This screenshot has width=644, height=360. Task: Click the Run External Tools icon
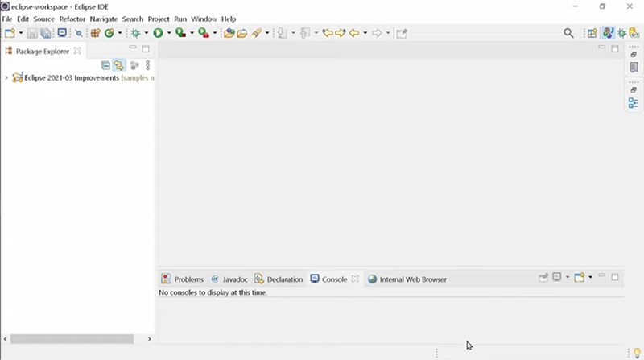pyautogui.click(x=204, y=33)
